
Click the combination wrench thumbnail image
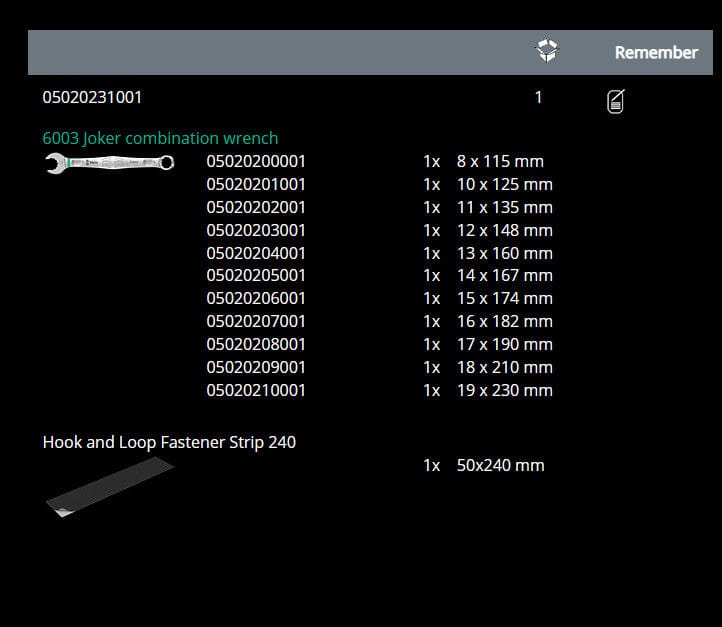tap(109, 162)
